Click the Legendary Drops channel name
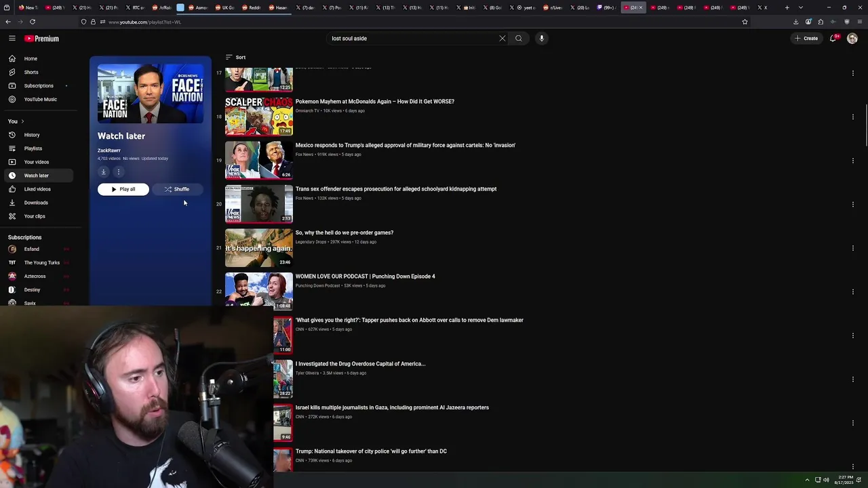 [x=311, y=242]
